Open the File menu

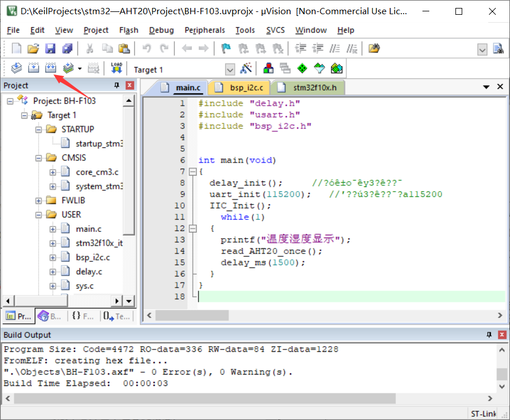pyautogui.click(x=13, y=30)
